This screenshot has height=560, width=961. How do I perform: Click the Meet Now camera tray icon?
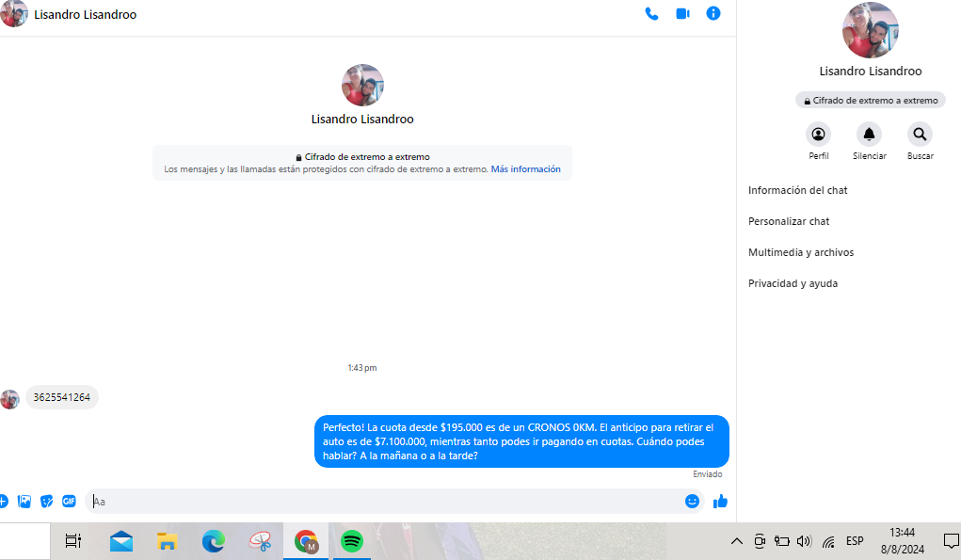(760, 541)
